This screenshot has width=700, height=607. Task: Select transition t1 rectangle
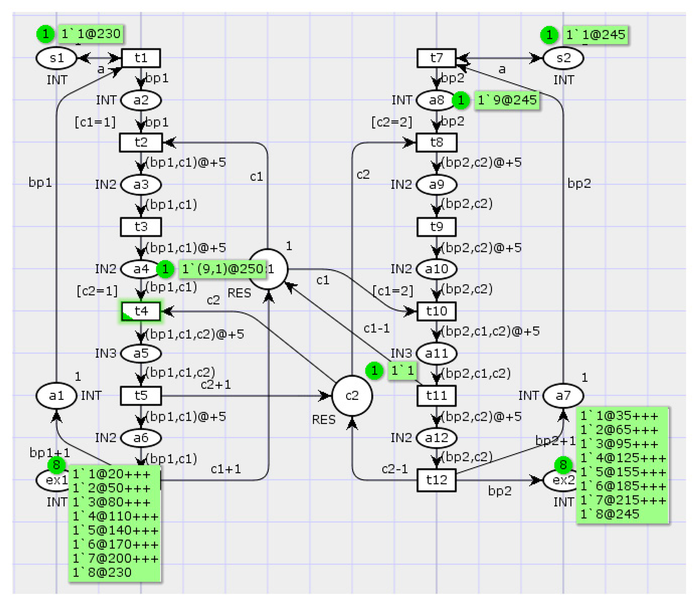[x=141, y=58]
